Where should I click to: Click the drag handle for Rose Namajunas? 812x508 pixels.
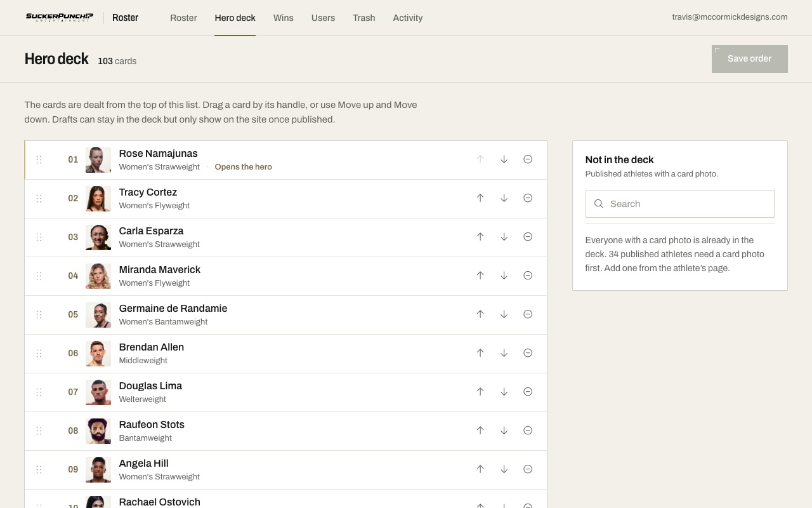pos(39,160)
